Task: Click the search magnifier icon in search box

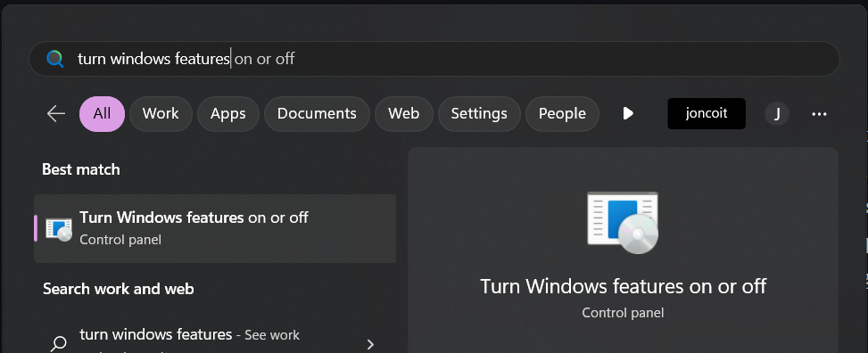Action: (54, 59)
